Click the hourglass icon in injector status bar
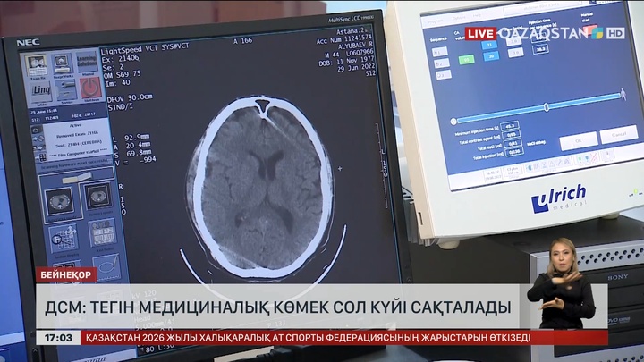The image size is (644, 362). pos(544,165)
